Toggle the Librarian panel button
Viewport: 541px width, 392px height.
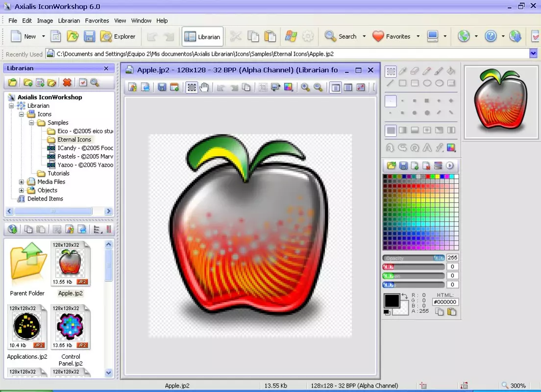pos(202,37)
